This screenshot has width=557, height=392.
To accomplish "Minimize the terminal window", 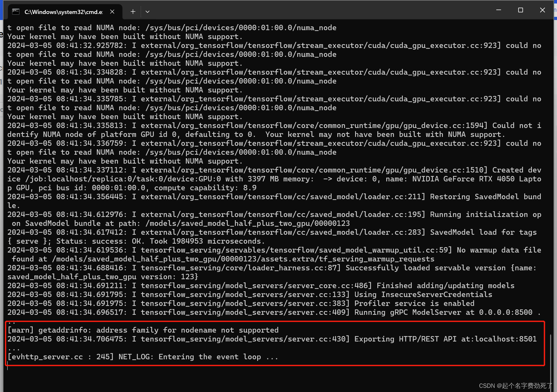I will (x=498, y=10).
